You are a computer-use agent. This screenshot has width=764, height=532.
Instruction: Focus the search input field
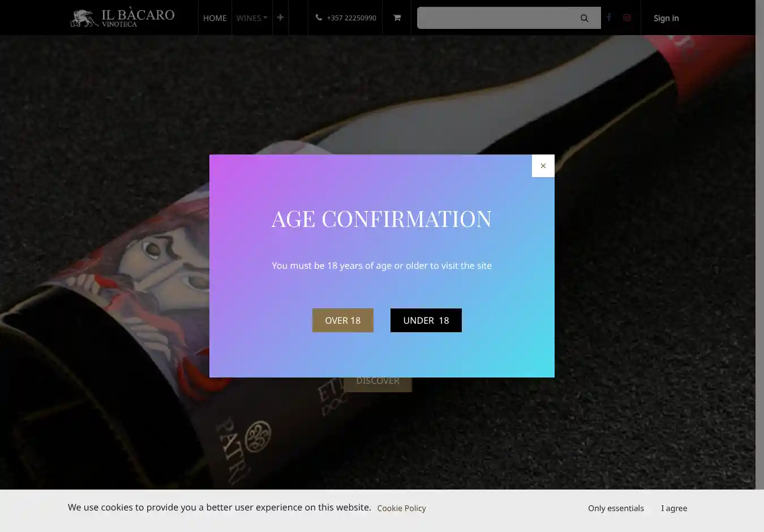[496, 18]
